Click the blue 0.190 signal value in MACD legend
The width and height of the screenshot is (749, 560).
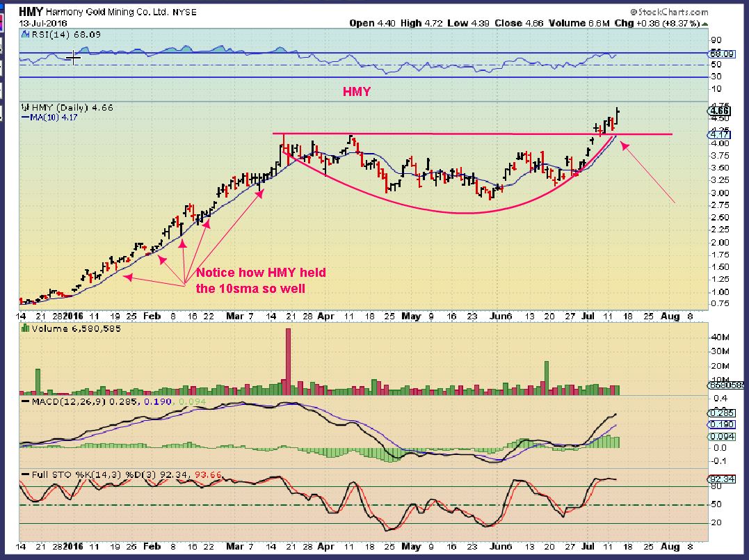click(x=157, y=401)
